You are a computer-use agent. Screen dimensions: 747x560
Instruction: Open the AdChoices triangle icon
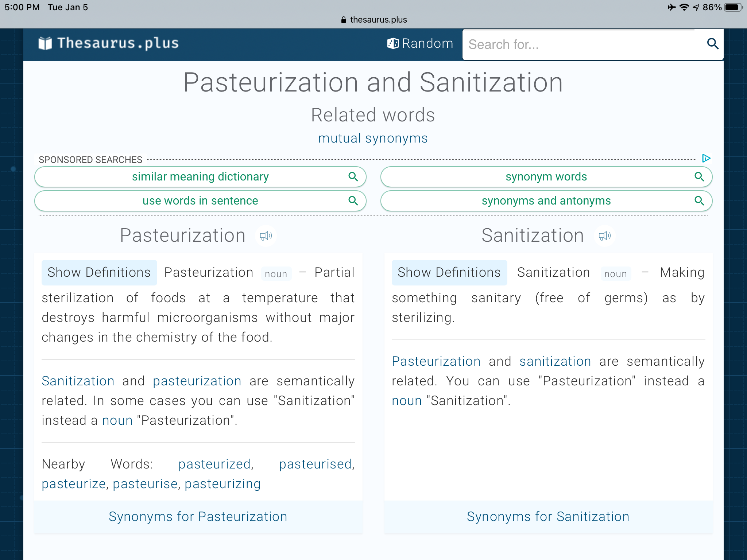(x=706, y=158)
